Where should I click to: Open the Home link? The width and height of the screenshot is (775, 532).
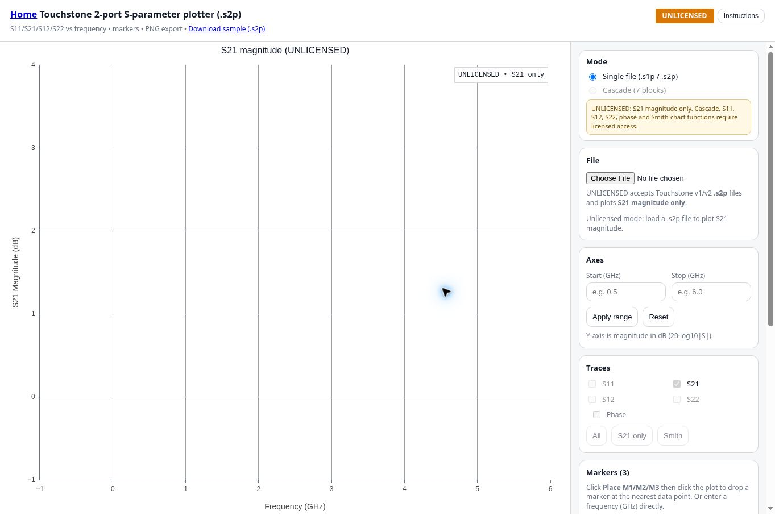(23, 14)
